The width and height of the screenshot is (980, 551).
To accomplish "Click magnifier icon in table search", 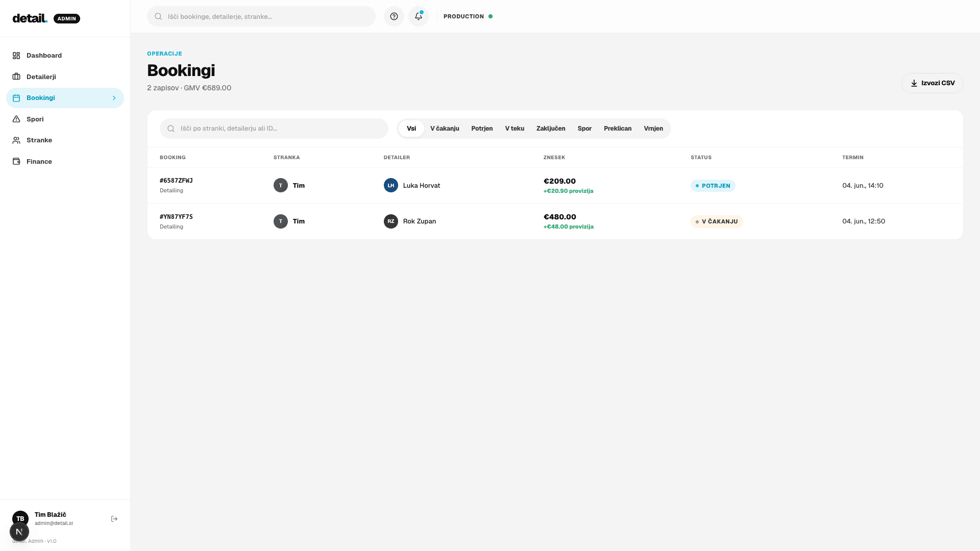I will (x=171, y=129).
